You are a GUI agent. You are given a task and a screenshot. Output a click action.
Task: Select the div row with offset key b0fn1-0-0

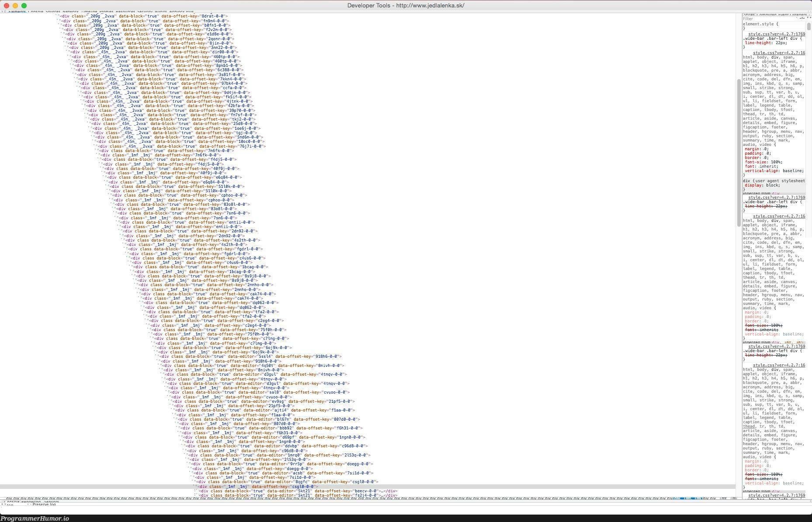point(146,25)
